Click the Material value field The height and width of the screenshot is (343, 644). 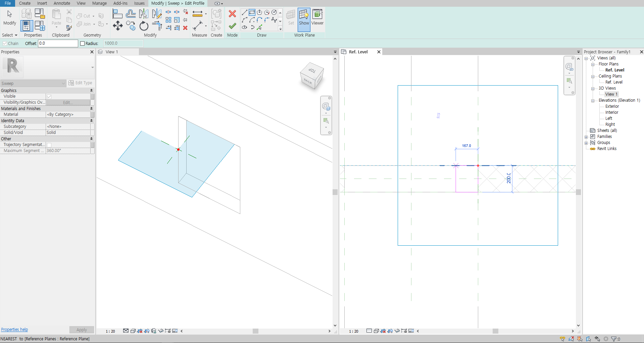pyautogui.click(x=68, y=114)
